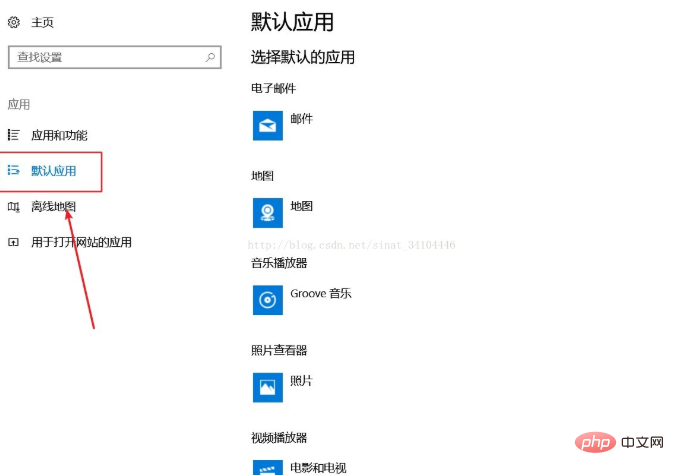Click the 照片 photos app icon
The image size is (674, 475).
pos(268,387)
